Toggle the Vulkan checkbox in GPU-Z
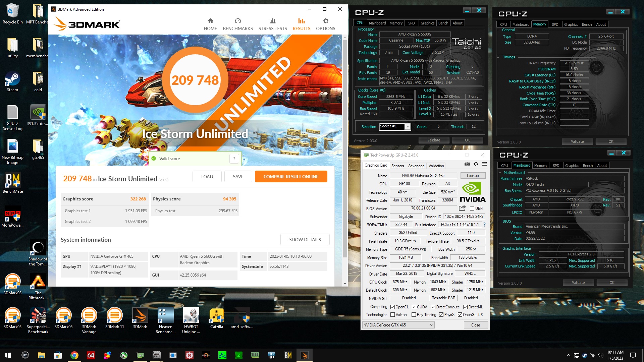 coord(392,314)
